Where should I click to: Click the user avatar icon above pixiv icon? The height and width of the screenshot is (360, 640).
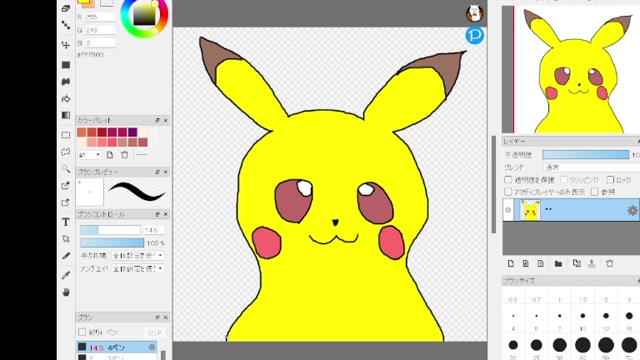475,13
